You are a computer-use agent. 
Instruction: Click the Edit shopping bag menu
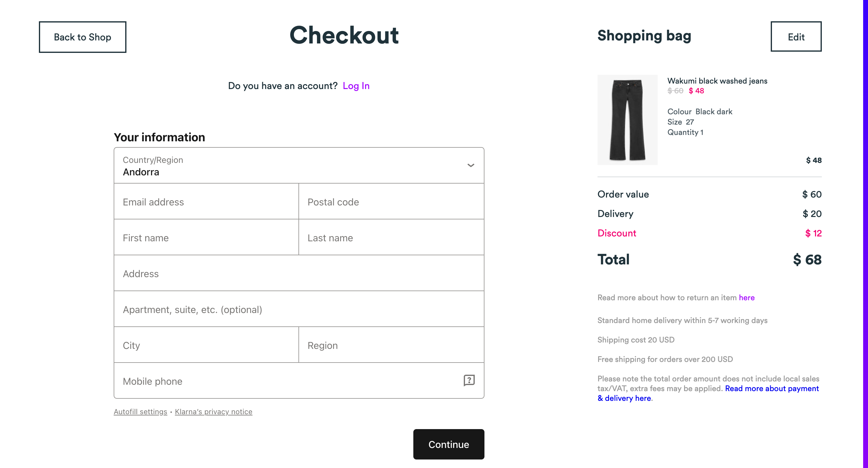point(797,36)
